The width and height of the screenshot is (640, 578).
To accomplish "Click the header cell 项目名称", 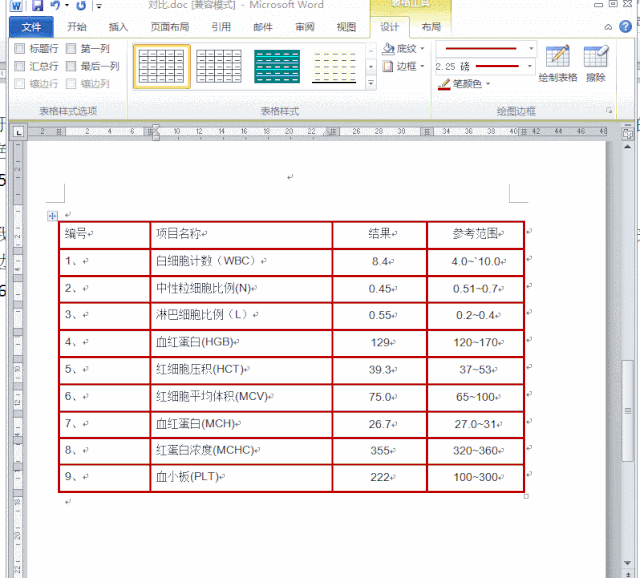I will [241, 235].
